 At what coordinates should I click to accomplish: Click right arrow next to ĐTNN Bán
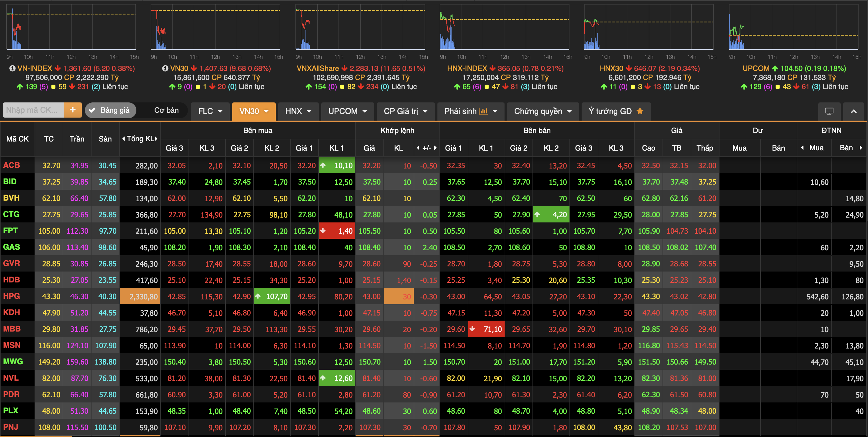pos(861,148)
